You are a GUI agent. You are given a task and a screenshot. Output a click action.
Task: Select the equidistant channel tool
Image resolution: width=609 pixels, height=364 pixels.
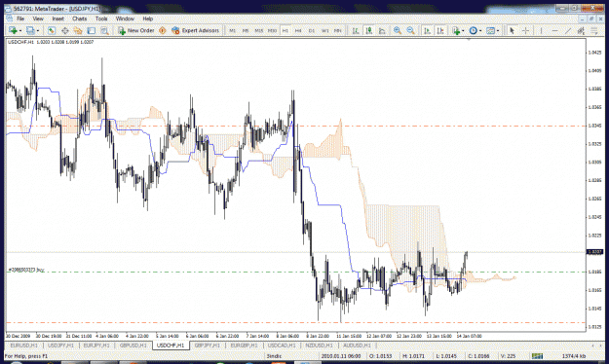[581, 30]
